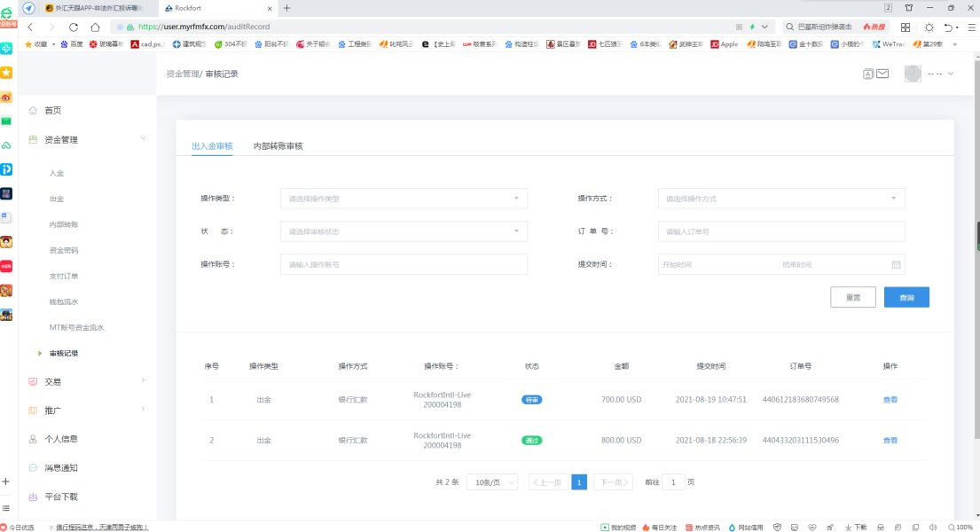Expand the 10条/页 page size selector
The image size is (980, 532).
coord(492,482)
